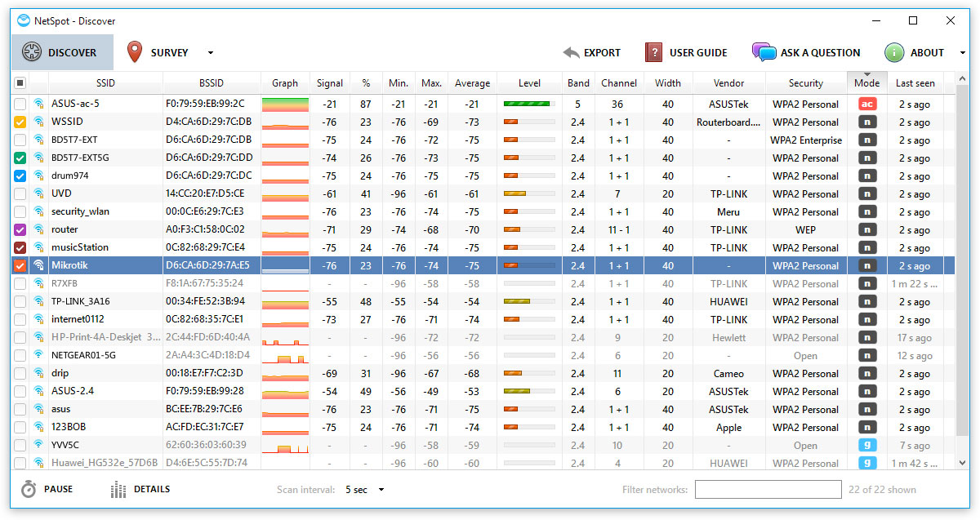Sort by the BSSID column header
This screenshot has height=520, width=980.
[212, 82]
